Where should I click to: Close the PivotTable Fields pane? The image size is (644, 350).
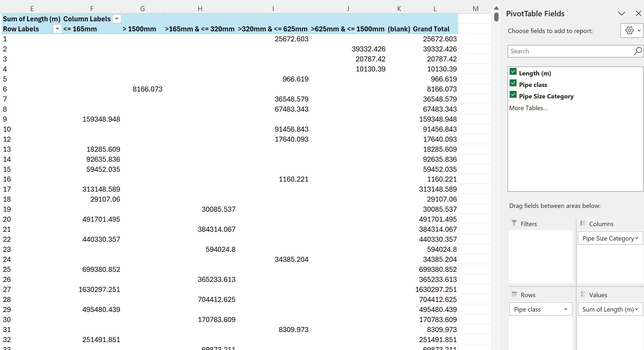pyautogui.click(x=638, y=14)
